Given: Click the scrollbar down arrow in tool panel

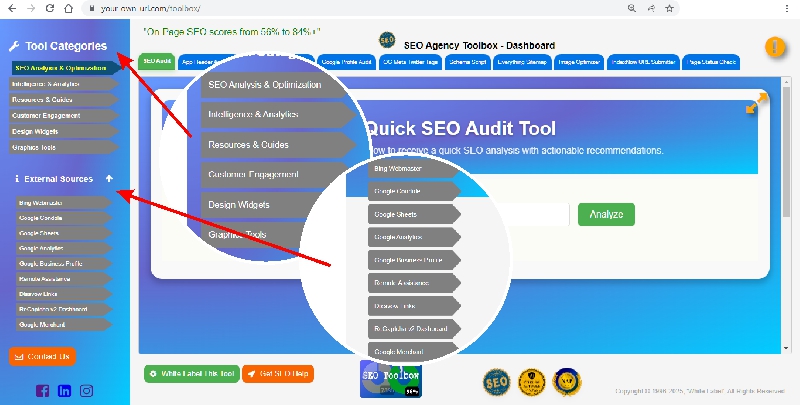Looking at the screenshot, I should 786,348.
